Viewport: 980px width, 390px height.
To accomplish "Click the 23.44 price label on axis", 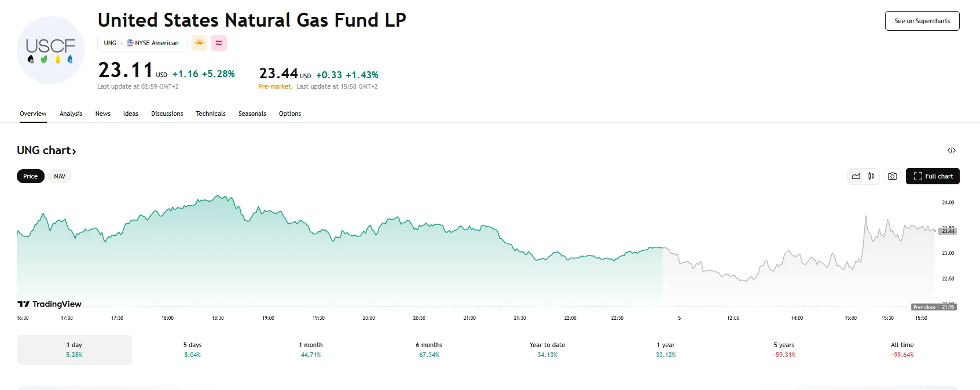I will tap(948, 231).
